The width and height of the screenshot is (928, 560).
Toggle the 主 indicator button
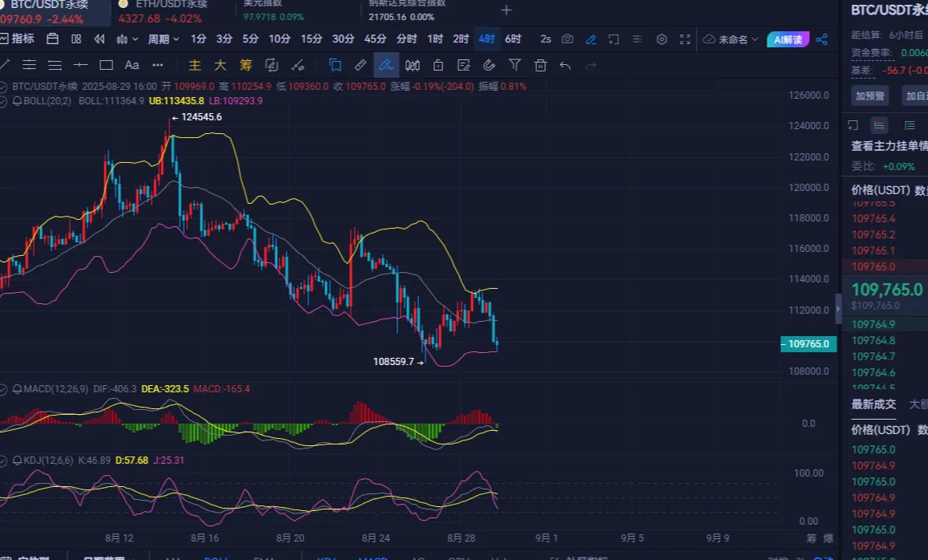pyautogui.click(x=195, y=64)
